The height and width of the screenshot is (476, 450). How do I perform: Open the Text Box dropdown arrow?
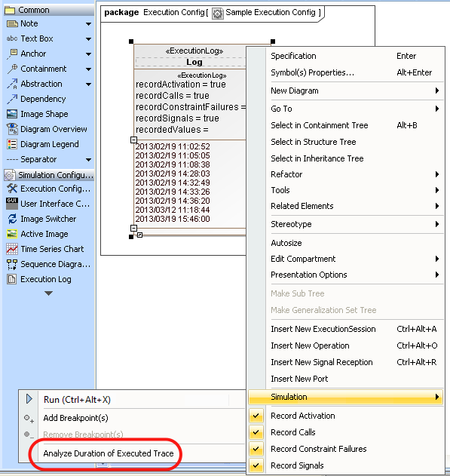(x=88, y=39)
